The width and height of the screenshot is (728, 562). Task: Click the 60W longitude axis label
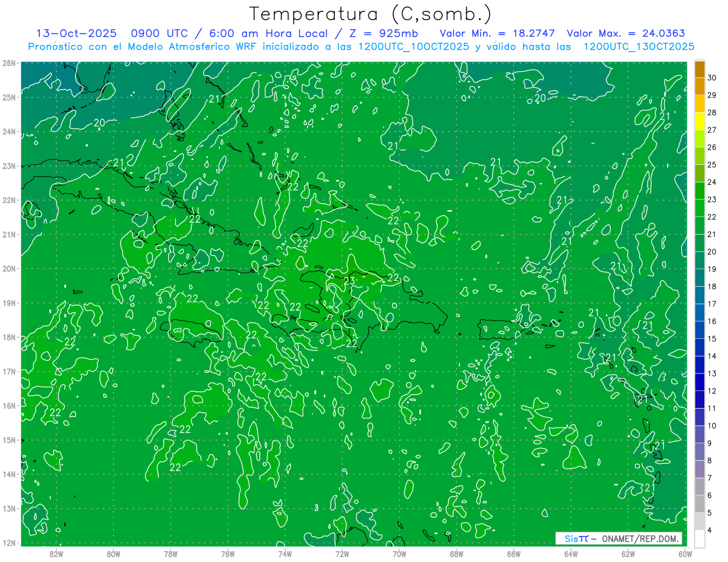click(685, 553)
